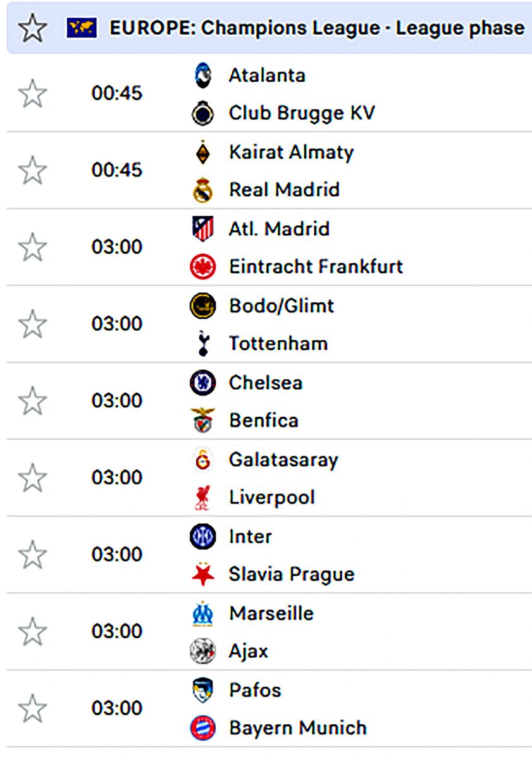Select Slavia Prague team name
The width and height of the screenshot is (532, 759).
pos(291,574)
